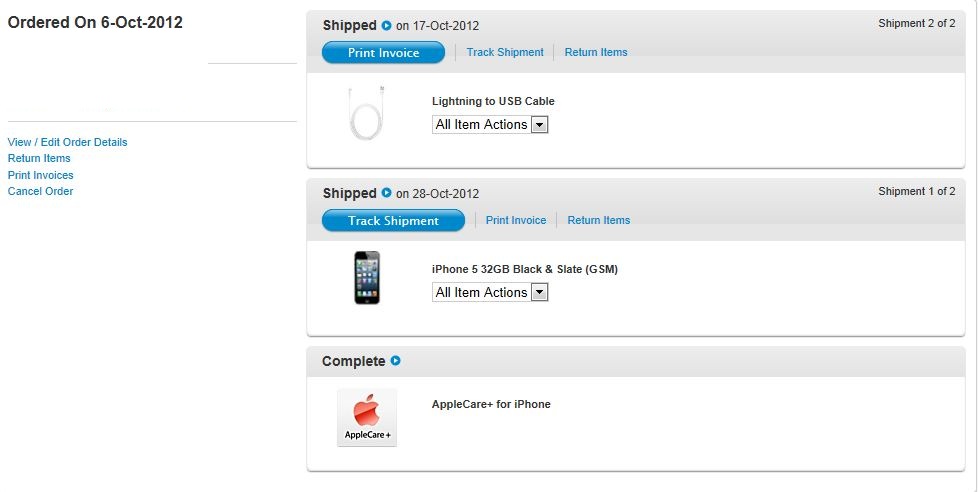The height and width of the screenshot is (492, 978).
Task: Open View / Edit Order Details link
Action: [x=67, y=142]
